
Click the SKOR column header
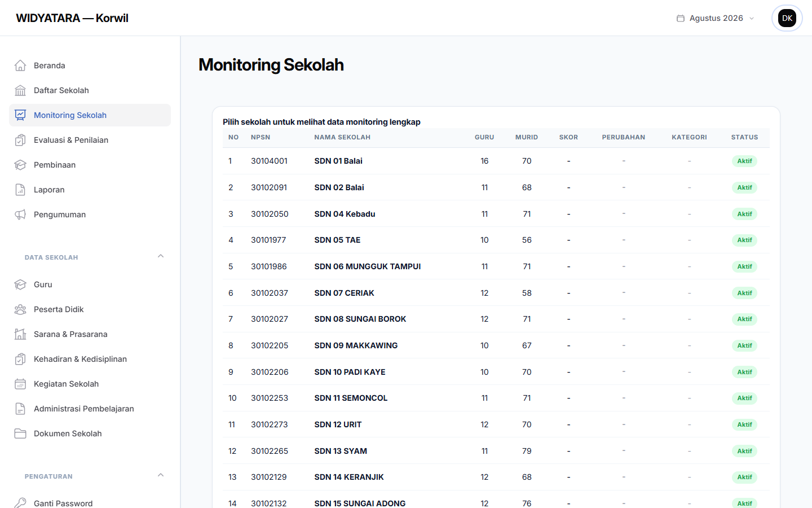[568, 137]
